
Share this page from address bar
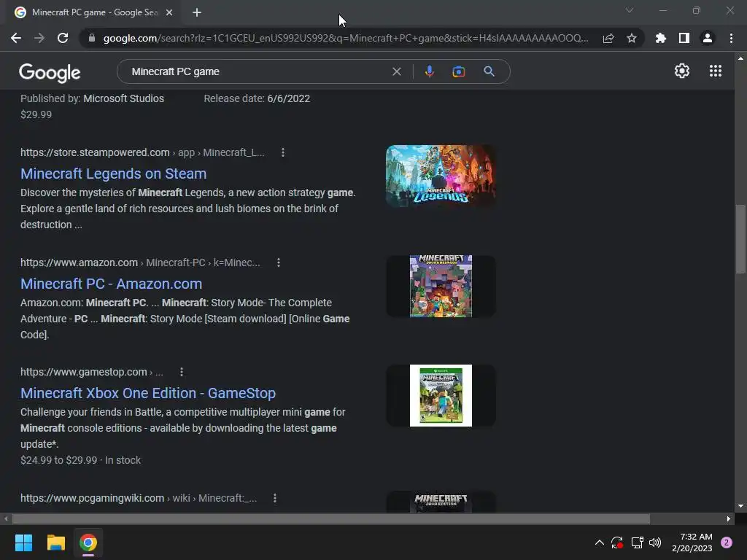(x=608, y=38)
